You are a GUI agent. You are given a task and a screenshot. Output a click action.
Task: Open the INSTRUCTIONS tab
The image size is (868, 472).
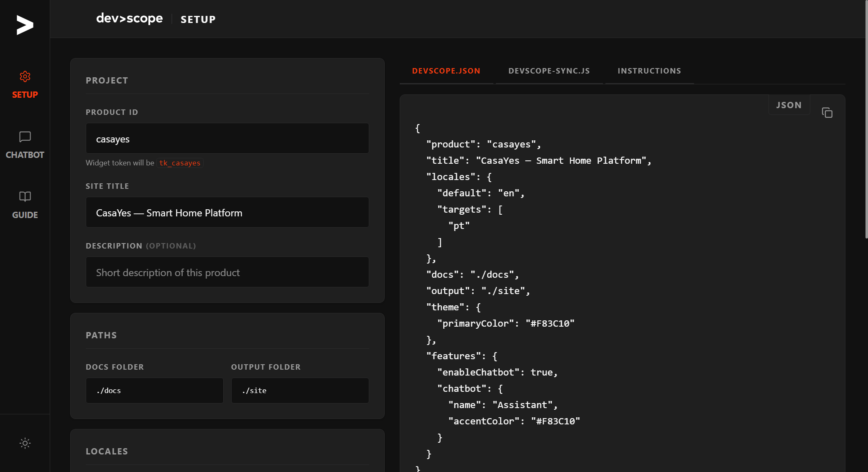pos(649,71)
